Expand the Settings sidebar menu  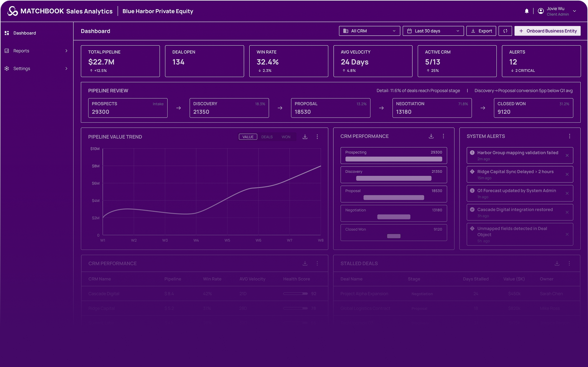click(x=66, y=68)
